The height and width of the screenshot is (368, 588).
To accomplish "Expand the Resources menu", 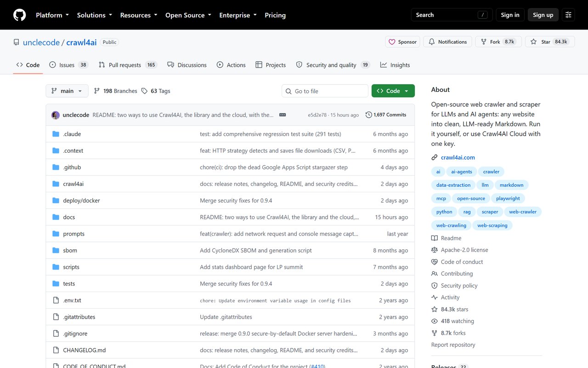I will (x=139, y=15).
